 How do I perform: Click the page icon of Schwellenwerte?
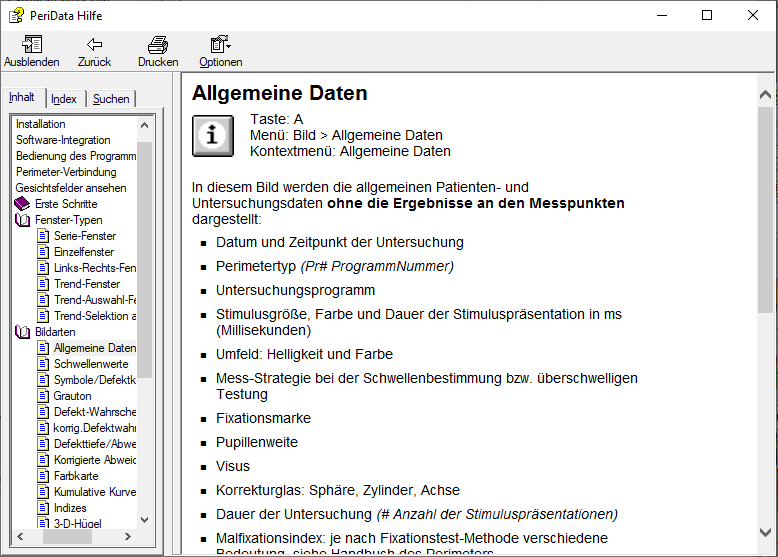click(43, 364)
